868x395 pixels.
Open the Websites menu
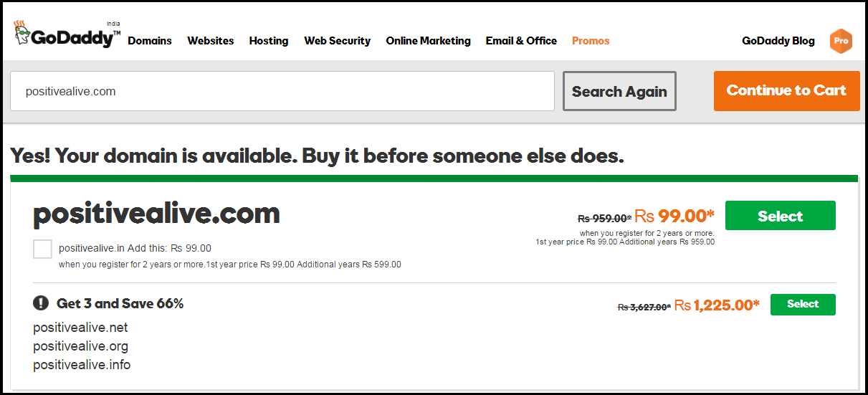211,41
